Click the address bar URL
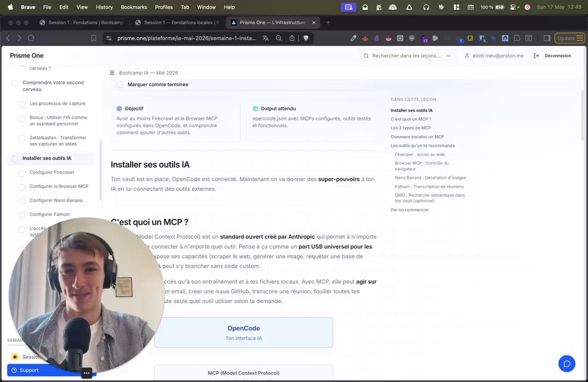Viewport: 588px width, 382px height. point(186,38)
